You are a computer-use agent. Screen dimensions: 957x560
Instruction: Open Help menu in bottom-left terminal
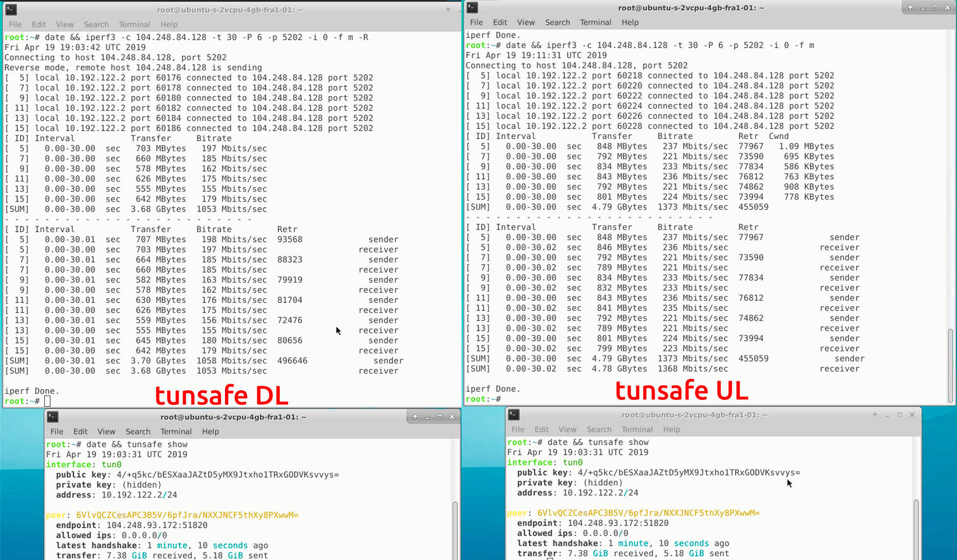coord(210,431)
